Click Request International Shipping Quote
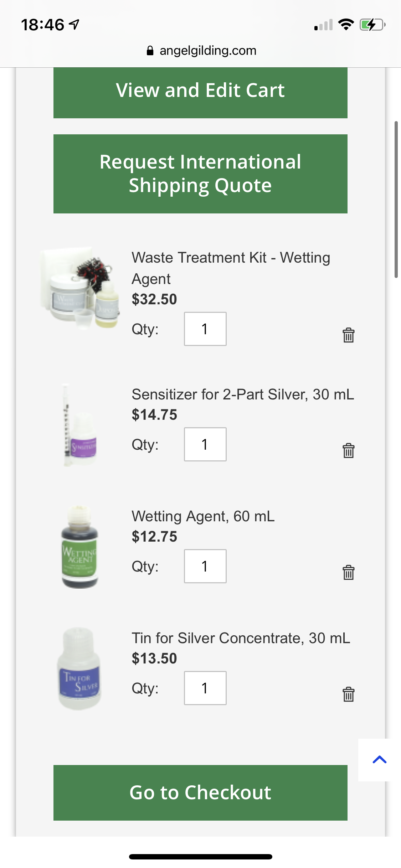The width and height of the screenshot is (401, 868). 200,174
